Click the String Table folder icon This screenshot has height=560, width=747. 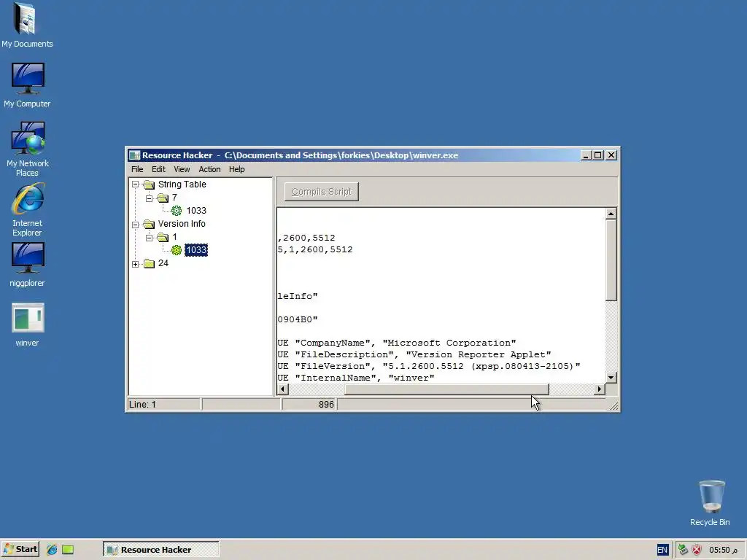(x=149, y=184)
